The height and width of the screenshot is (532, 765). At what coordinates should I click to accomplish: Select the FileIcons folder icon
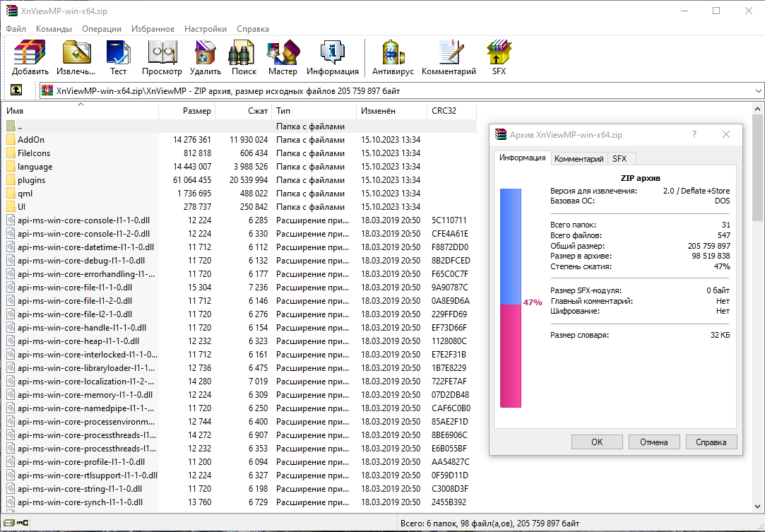pos(11,153)
